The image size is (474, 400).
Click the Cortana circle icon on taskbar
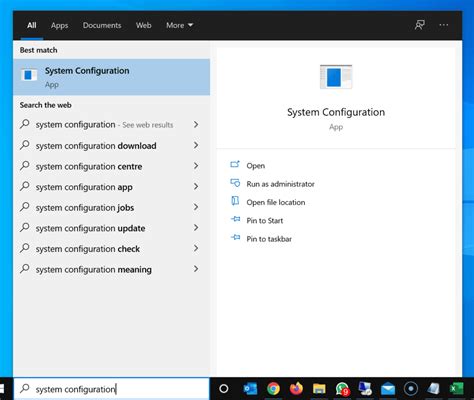224,389
